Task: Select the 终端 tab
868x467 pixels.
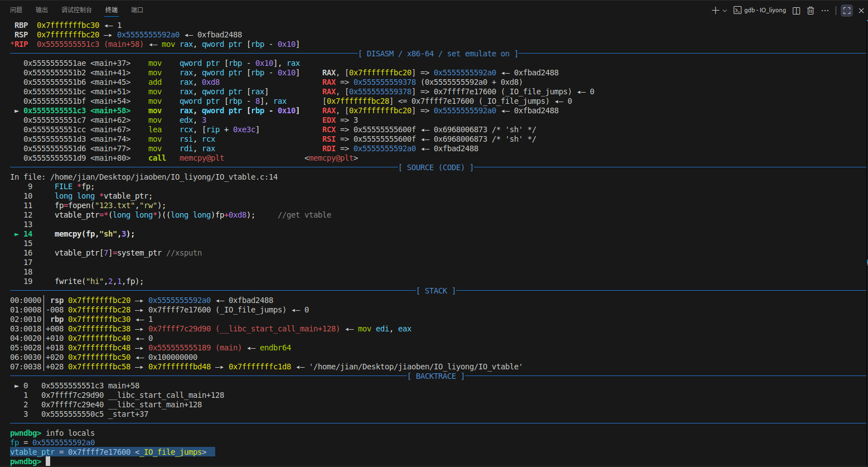Action: pyautogui.click(x=111, y=10)
